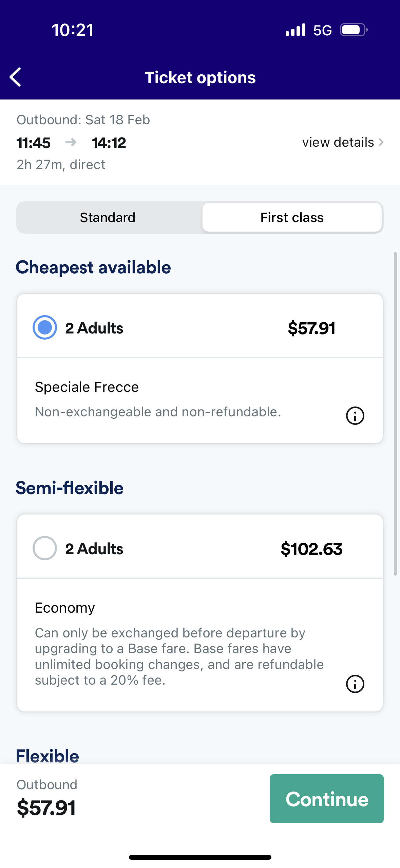Tap the 10:21 clock in status bar
This screenshot has height=868, width=400.
[73, 30]
